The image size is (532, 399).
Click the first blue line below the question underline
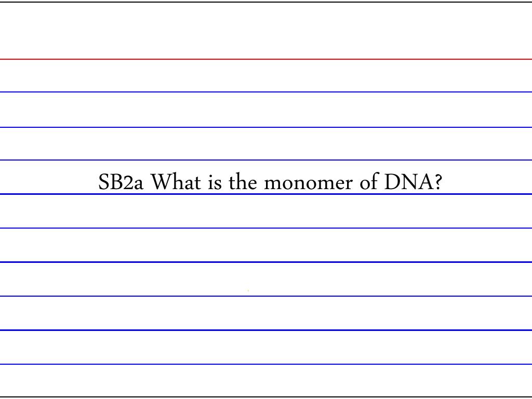[266, 228]
